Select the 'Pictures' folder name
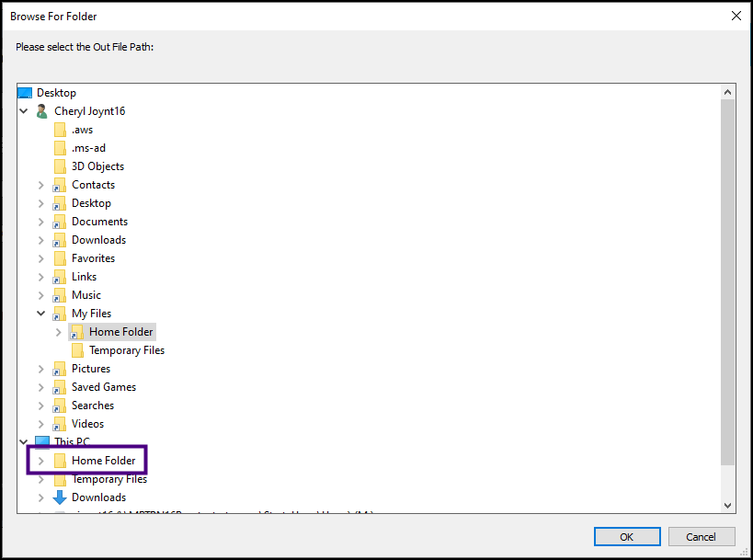753x560 pixels. click(91, 369)
